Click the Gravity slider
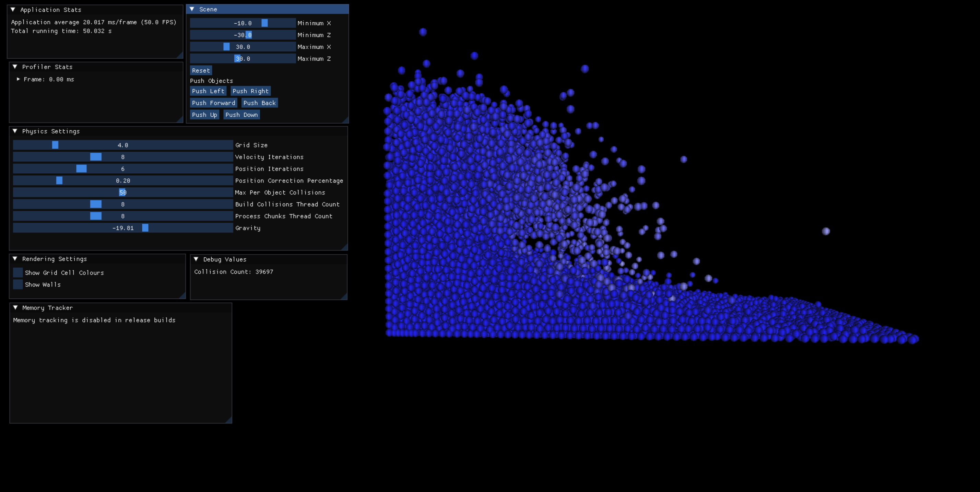The width and height of the screenshot is (980, 492). (x=123, y=228)
